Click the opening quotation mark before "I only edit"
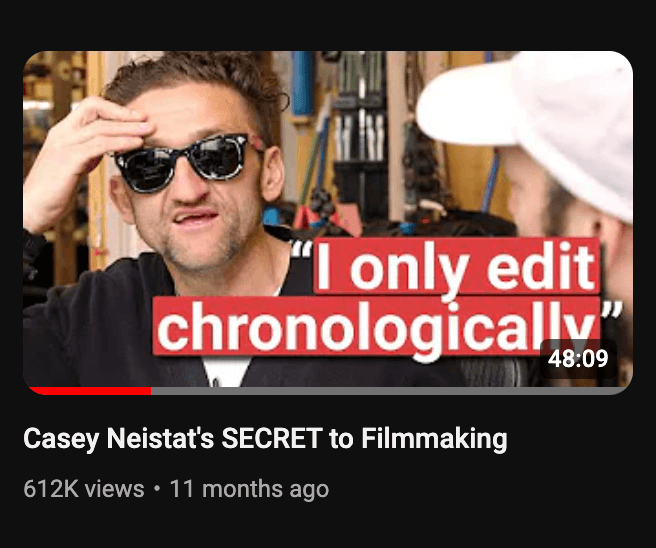 pyautogui.click(x=302, y=249)
